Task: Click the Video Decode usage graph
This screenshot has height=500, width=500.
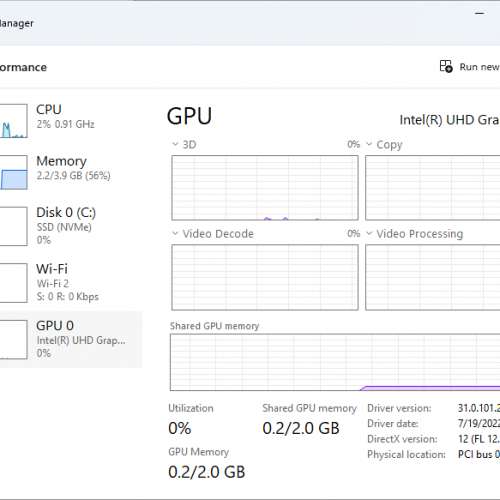Action: 265,277
